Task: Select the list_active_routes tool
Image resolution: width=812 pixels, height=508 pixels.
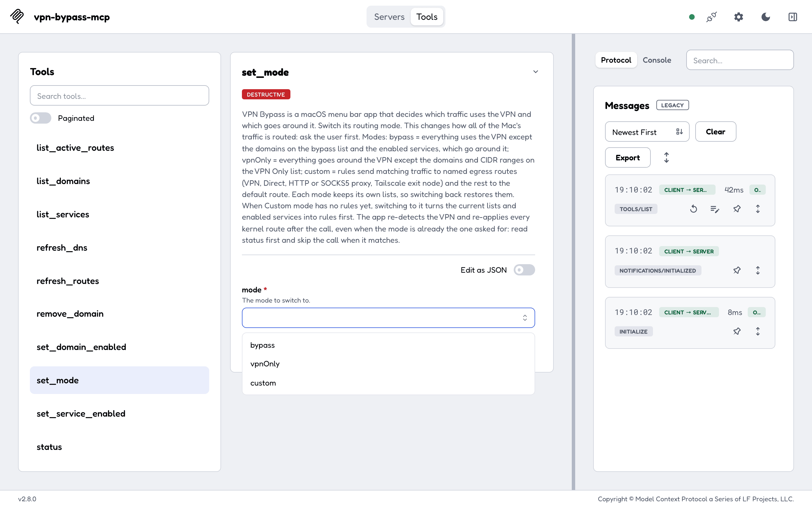Action: click(x=120, y=148)
